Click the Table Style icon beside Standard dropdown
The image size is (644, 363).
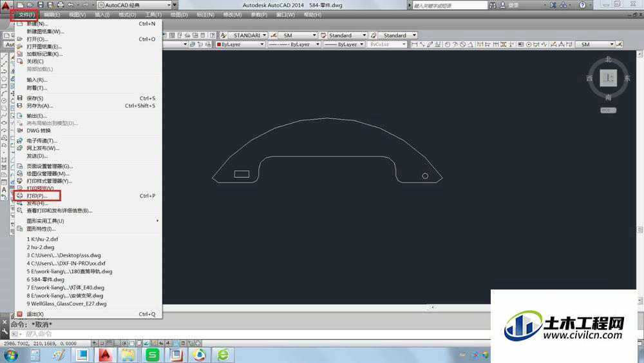[x=323, y=35]
